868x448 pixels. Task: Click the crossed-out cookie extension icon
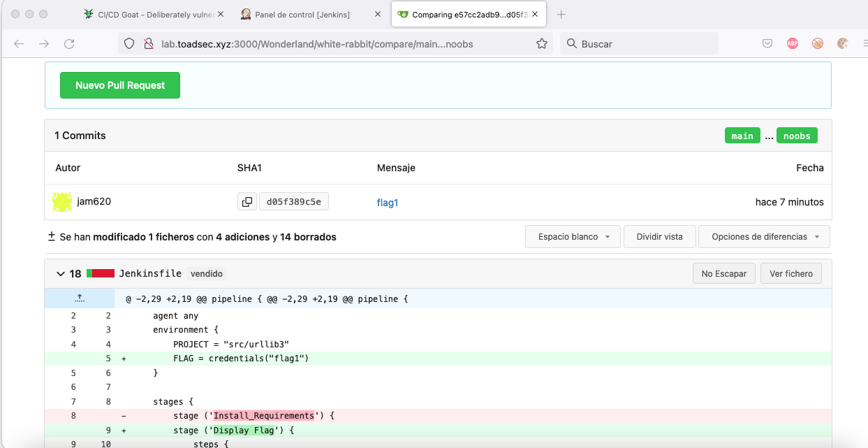[818, 43]
